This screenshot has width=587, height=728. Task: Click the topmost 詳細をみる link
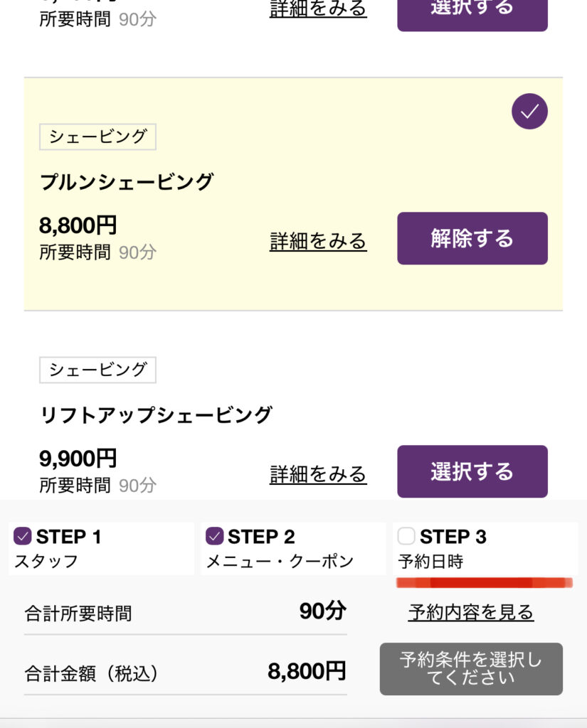click(x=318, y=9)
